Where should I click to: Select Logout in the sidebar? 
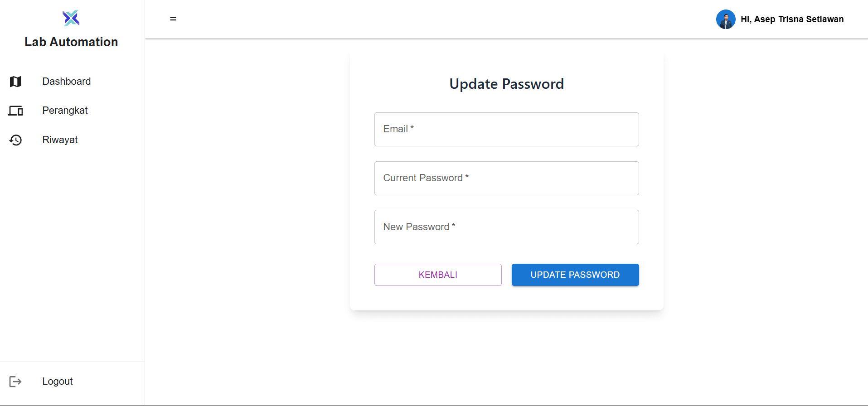coord(58,382)
